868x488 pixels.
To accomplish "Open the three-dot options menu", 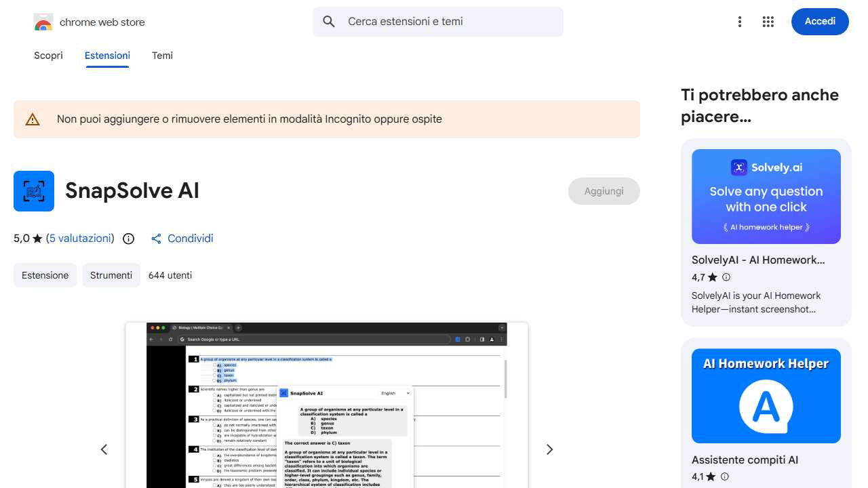I will (740, 22).
